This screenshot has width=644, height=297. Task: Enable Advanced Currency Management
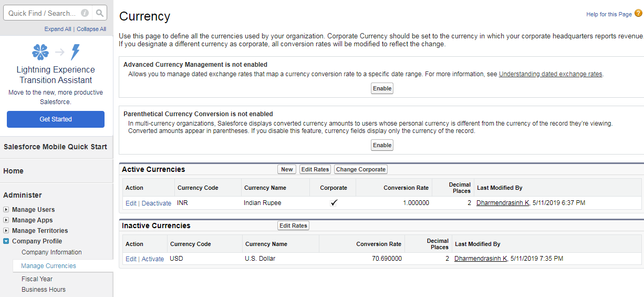(x=382, y=89)
